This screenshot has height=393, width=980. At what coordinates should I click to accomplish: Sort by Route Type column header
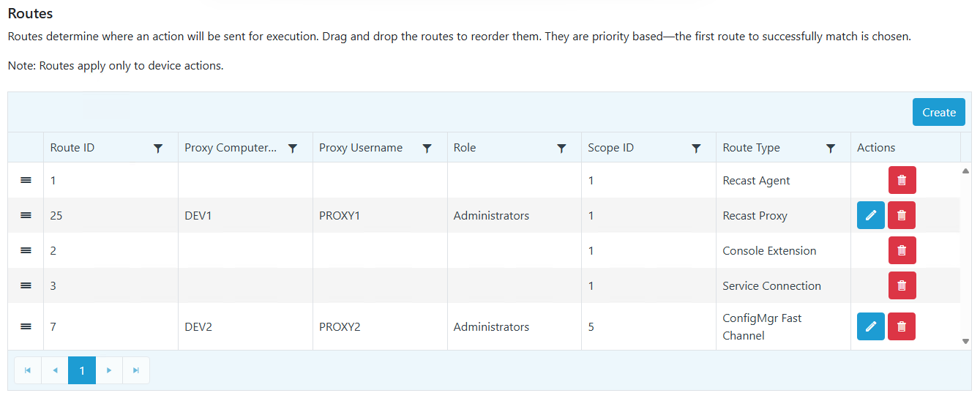751,148
